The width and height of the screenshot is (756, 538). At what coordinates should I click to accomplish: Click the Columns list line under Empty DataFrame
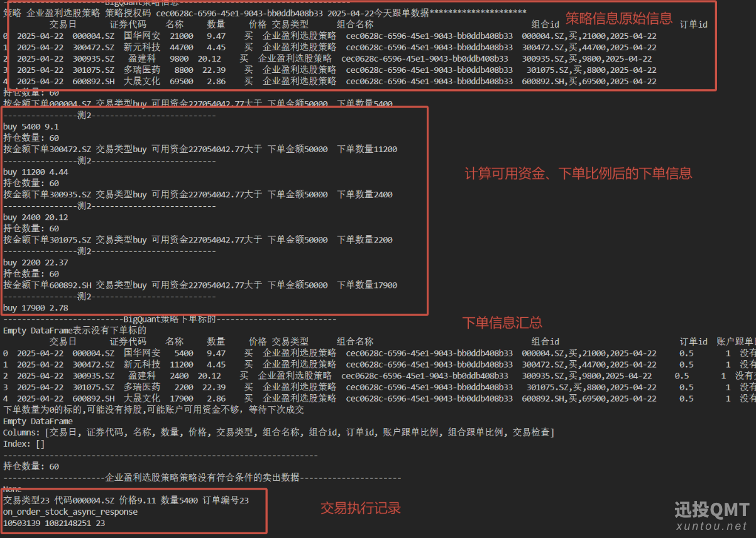tap(278, 432)
